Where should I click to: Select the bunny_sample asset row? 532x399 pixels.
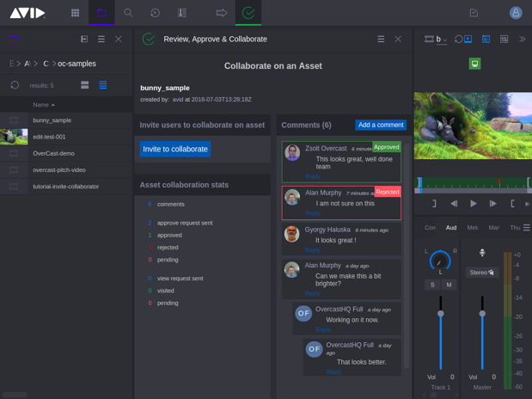click(66, 120)
